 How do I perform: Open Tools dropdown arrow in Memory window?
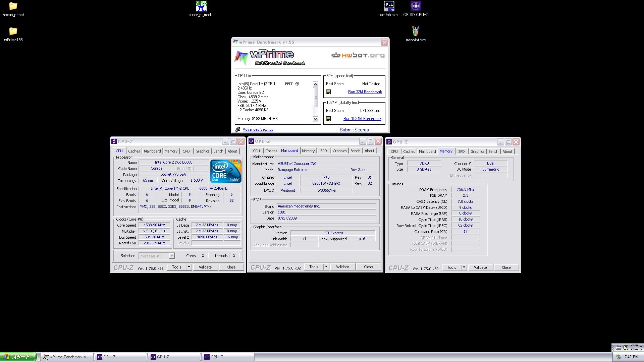[x=464, y=267]
